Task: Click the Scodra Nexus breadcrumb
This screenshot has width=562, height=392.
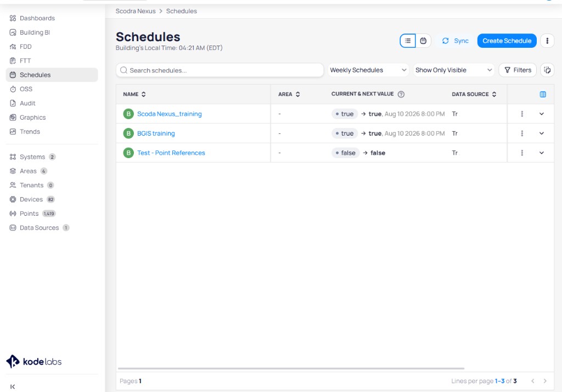Action: (x=136, y=11)
